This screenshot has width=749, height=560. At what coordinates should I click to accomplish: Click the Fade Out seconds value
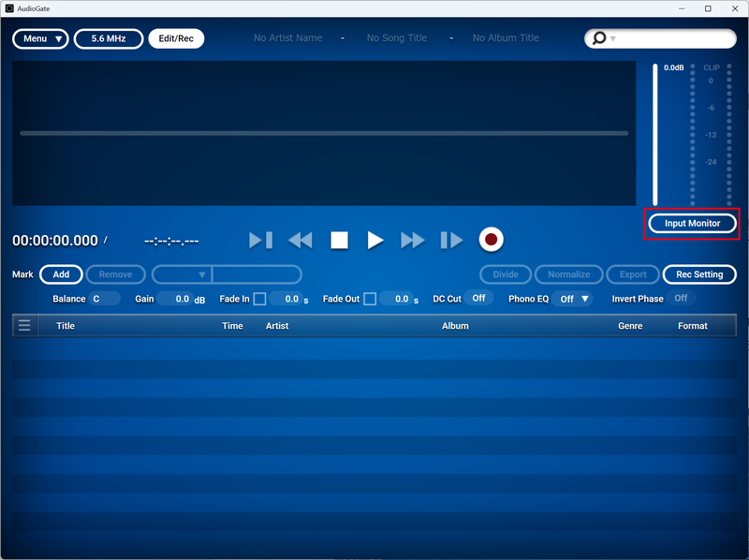(x=395, y=299)
